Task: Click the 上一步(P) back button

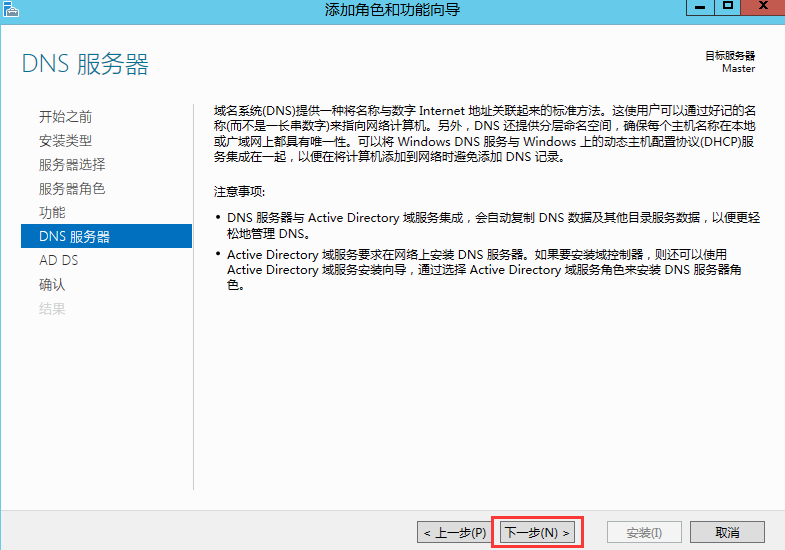Action: point(454,532)
